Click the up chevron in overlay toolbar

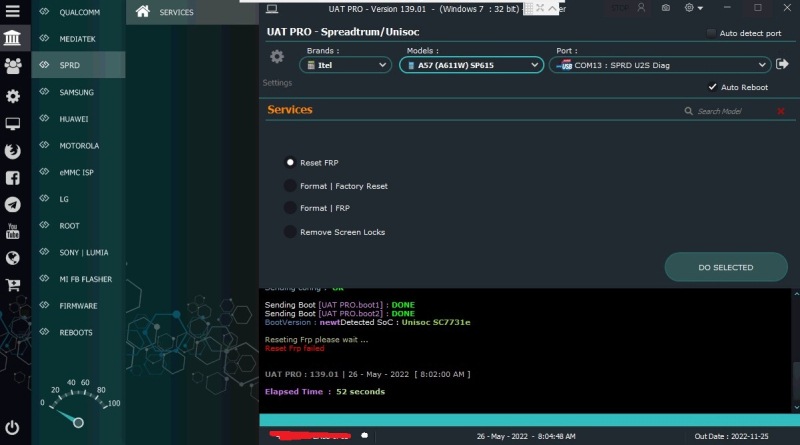[x=553, y=8]
